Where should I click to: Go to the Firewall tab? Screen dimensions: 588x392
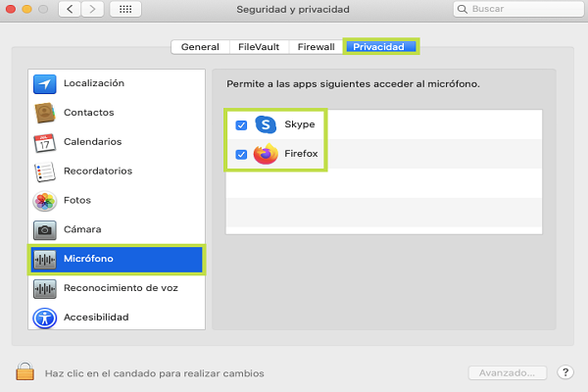tap(316, 46)
